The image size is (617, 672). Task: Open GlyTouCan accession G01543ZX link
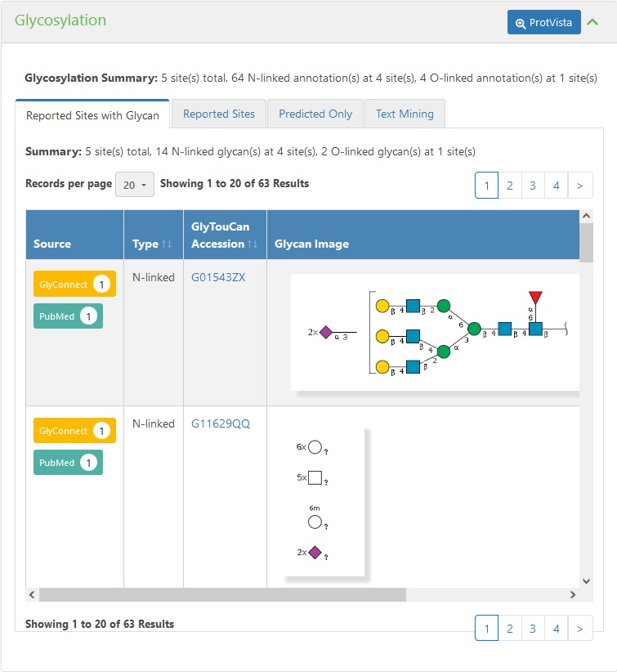(218, 277)
